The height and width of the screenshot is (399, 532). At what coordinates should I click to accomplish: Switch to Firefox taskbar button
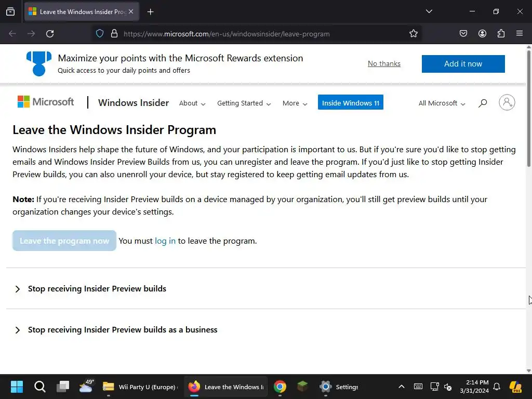click(x=225, y=387)
